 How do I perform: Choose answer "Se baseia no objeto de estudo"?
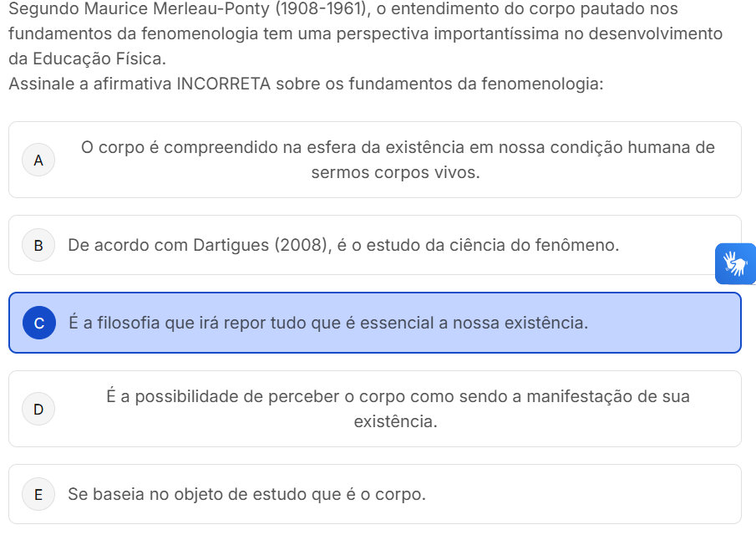point(246,494)
